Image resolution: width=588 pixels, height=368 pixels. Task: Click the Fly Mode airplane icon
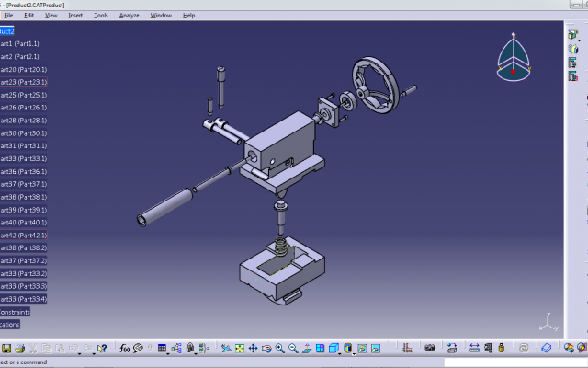(x=226, y=349)
